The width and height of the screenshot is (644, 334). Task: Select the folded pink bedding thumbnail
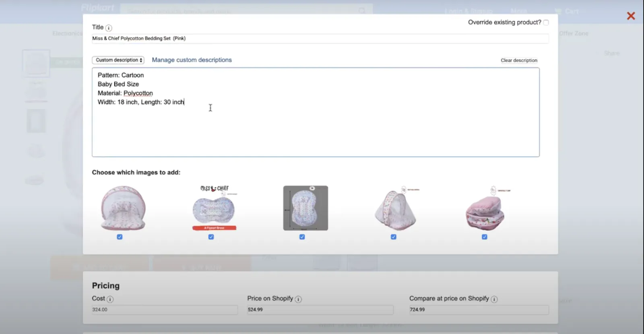click(487, 208)
